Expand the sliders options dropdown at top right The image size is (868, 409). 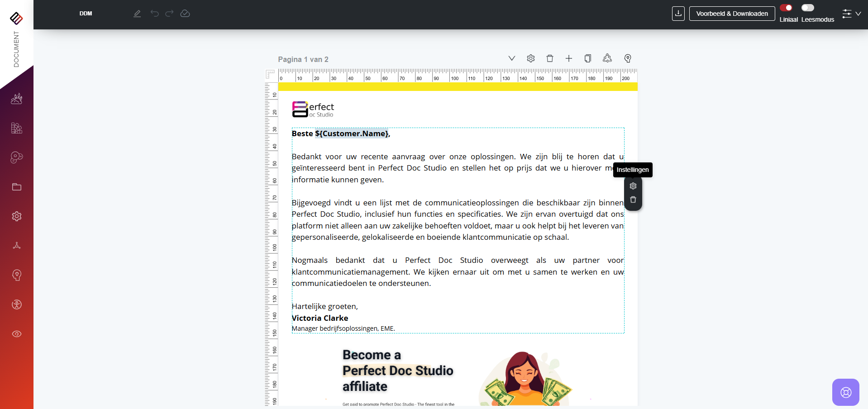tap(851, 14)
